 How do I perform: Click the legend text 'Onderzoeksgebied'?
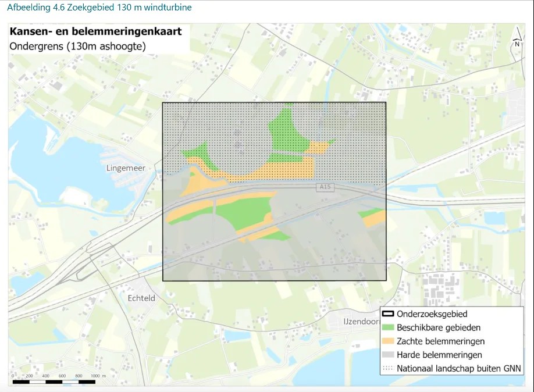tap(432, 314)
